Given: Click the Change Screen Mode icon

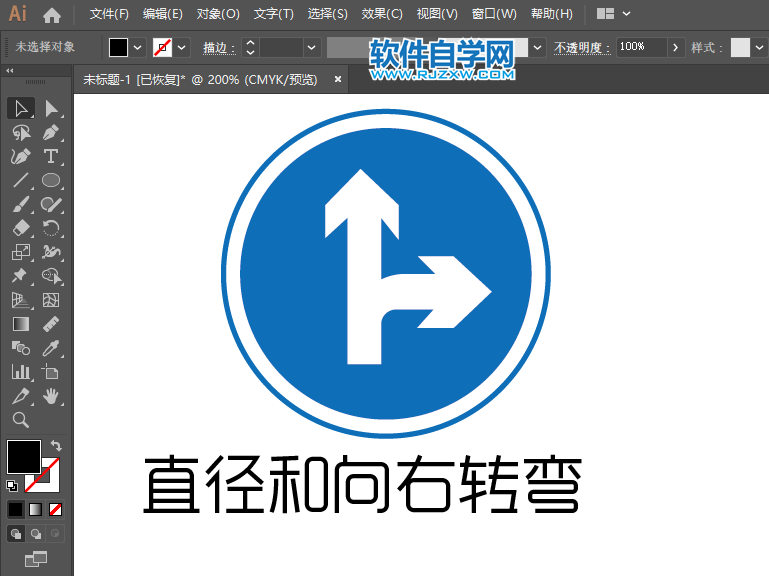Looking at the screenshot, I should (x=36, y=559).
